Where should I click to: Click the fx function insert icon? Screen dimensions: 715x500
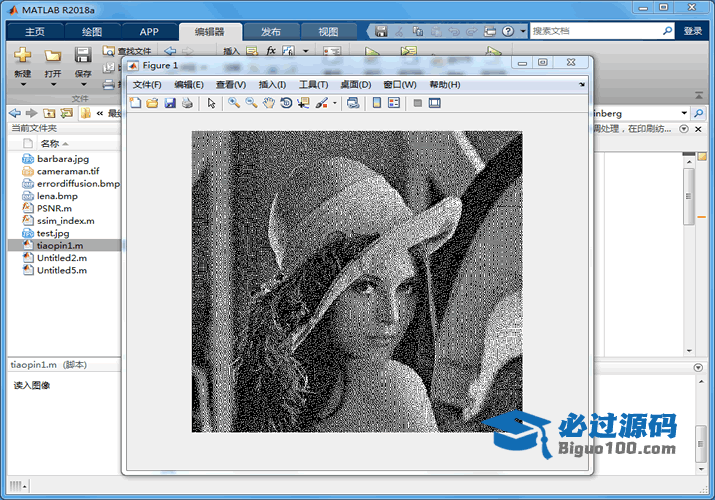(271, 51)
